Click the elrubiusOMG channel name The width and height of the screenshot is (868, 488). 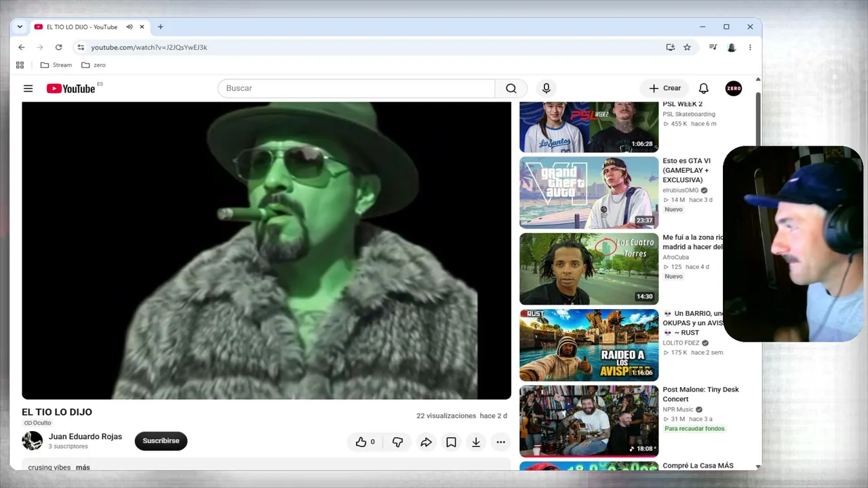point(681,190)
